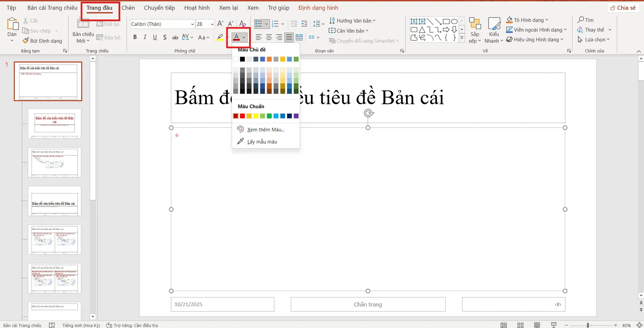
Task: Open the font size dropdown
Action: 212,24
